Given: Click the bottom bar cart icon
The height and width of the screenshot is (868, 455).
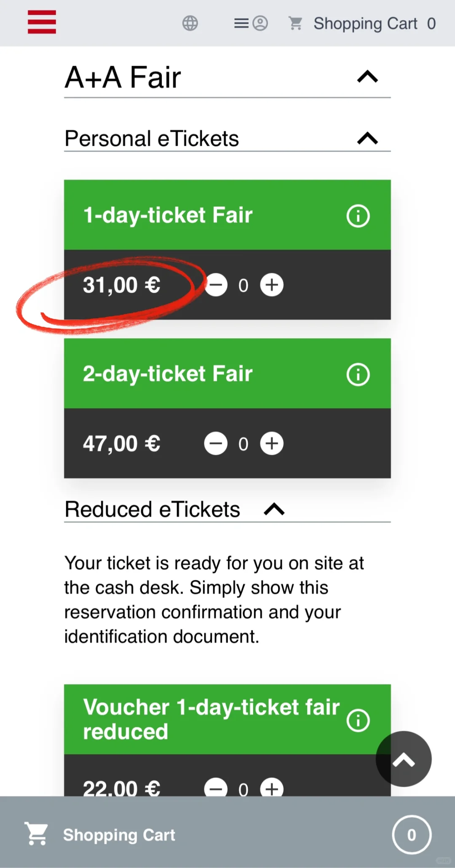Looking at the screenshot, I should pyautogui.click(x=37, y=834).
